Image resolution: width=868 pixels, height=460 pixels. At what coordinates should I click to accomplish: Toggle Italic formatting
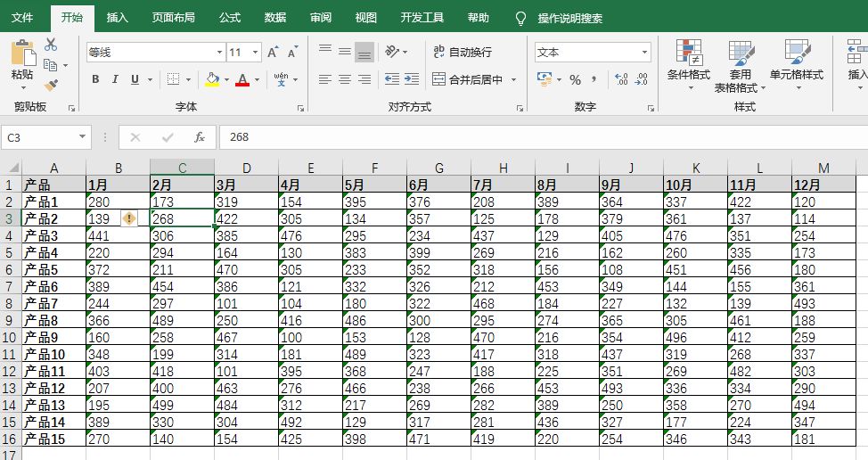pyautogui.click(x=115, y=79)
